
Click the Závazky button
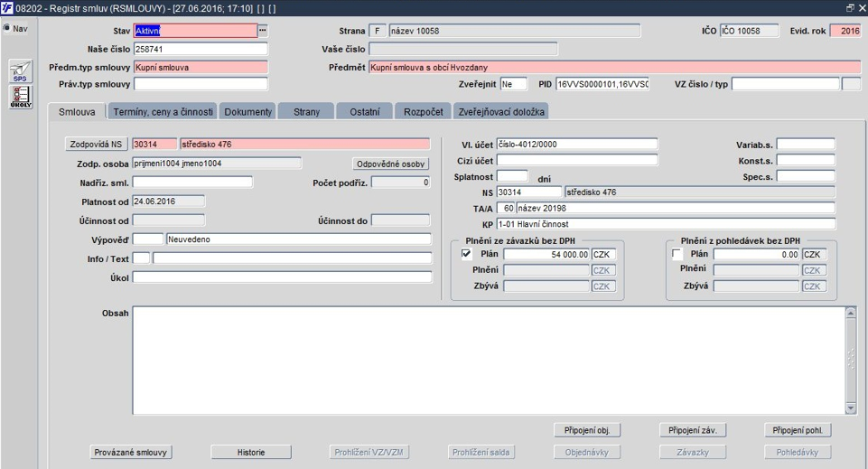[x=693, y=453]
